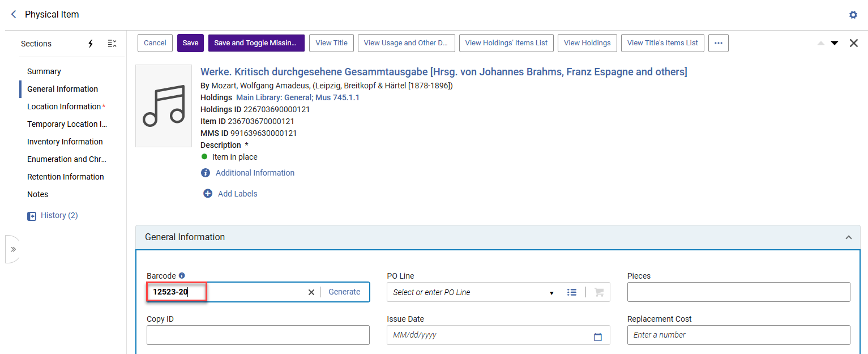Open the Issue Date calendar icon
The width and height of the screenshot is (868, 354).
tap(598, 337)
